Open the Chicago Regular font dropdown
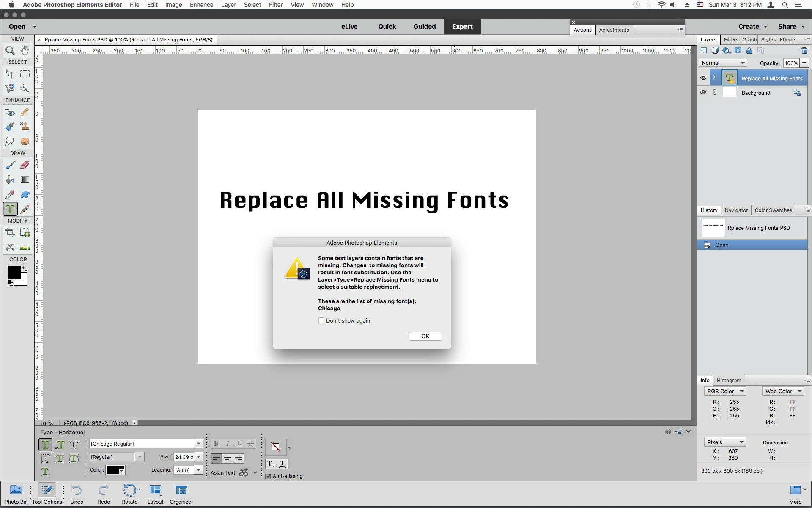The width and height of the screenshot is (812, 508). point(198,444)
